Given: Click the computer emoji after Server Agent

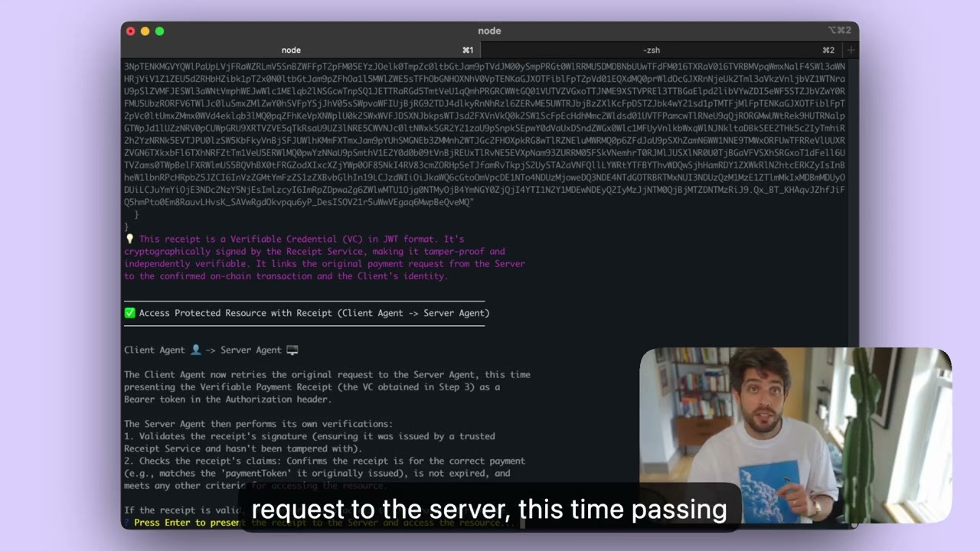Looking at the screenshot, I should (x=292, y=350).
